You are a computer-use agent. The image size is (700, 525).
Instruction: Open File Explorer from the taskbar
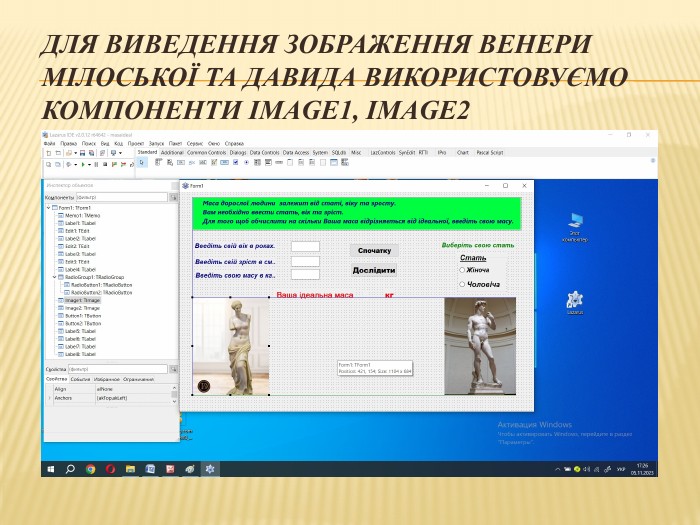coord(130,469)
